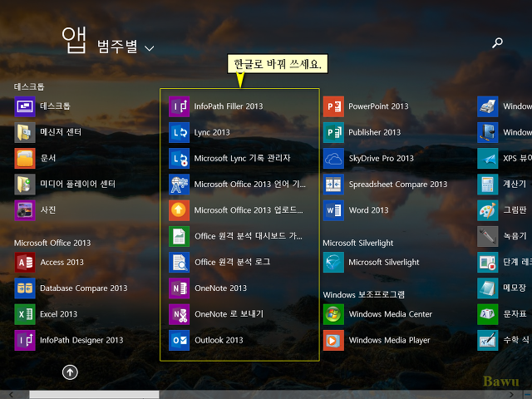Image resolution: width=532 pixels, height=399 pixels.
Task: Click the PowerPoint 2013 label
Action: pyautogui.click(x=378, y=106)
